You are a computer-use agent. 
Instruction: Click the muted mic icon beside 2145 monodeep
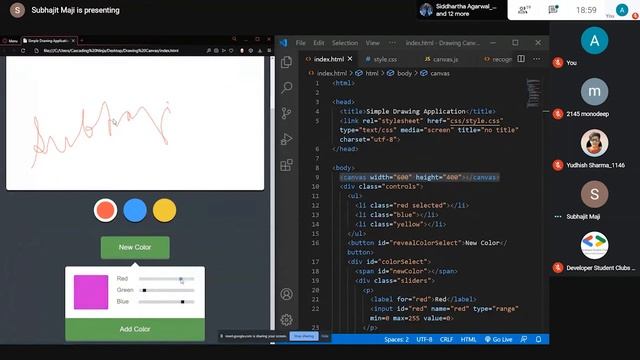click(x=558, y=114)
